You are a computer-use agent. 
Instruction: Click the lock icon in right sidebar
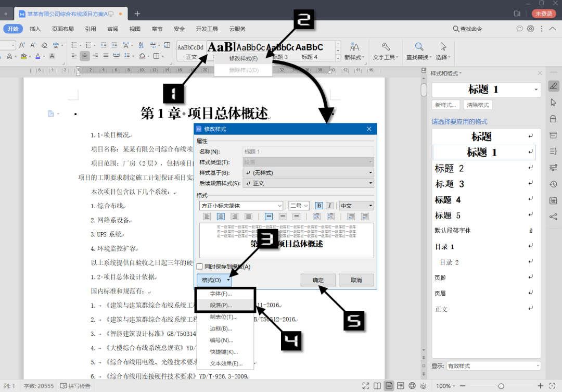pyautogui.click(x=553, y=119)
